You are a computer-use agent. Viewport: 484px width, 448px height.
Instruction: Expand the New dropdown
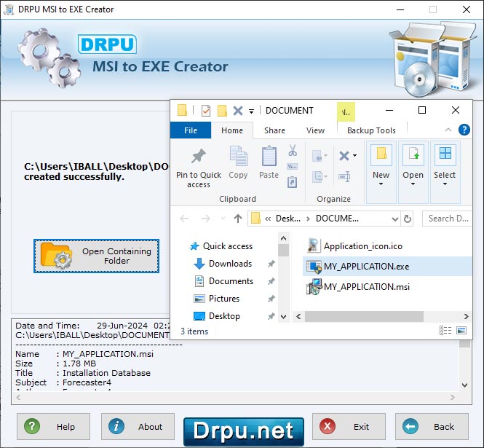381,184
